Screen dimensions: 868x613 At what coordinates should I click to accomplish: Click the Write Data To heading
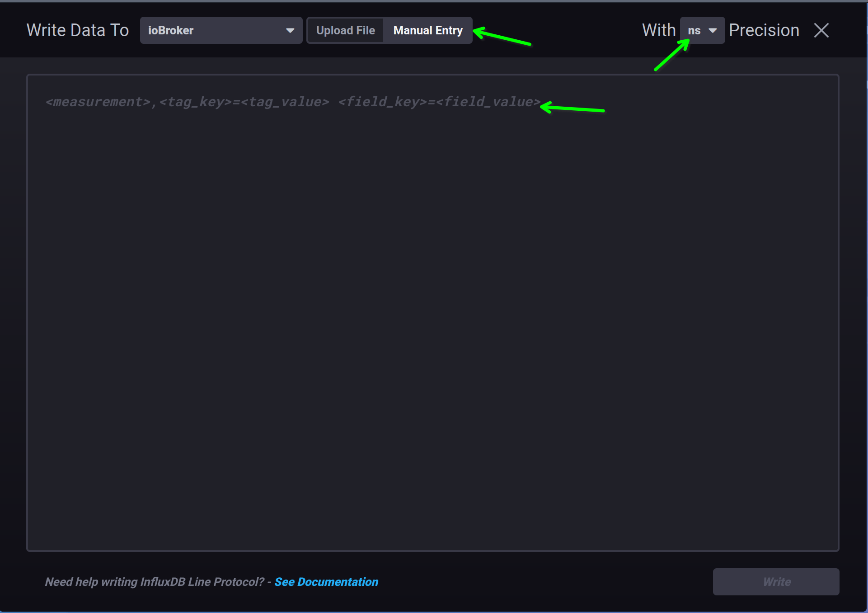(x=78, y=30)
